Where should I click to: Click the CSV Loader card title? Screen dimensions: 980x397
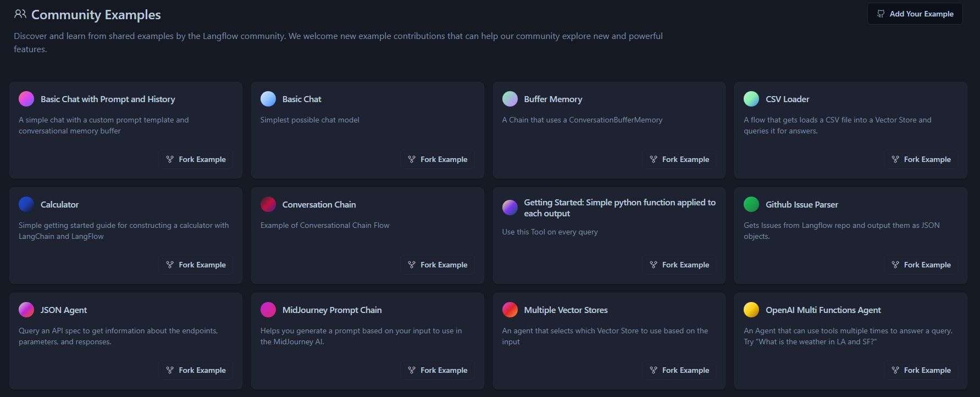coord(788,99)
